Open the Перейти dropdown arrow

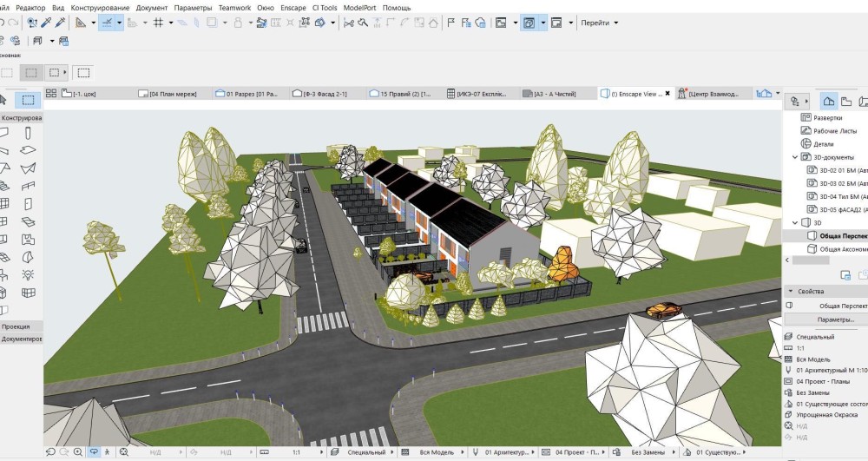[x=616, y=23]
